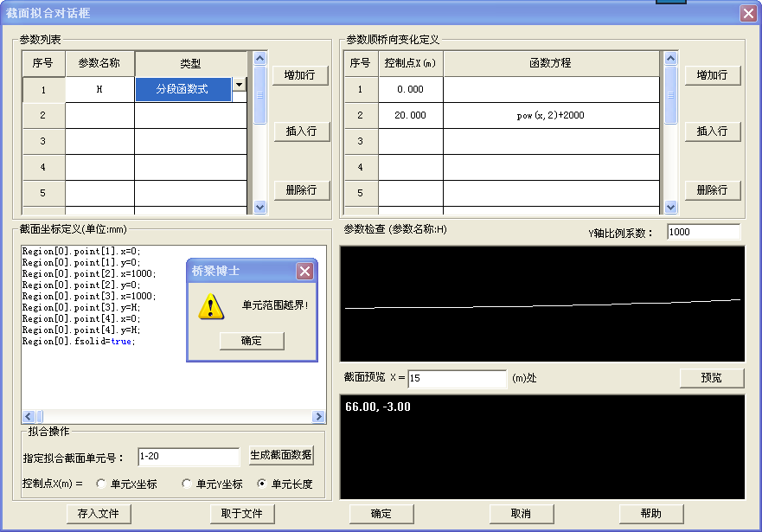Click 删除行 in 参数顺桥向变化定义 group

coord(713,190)
